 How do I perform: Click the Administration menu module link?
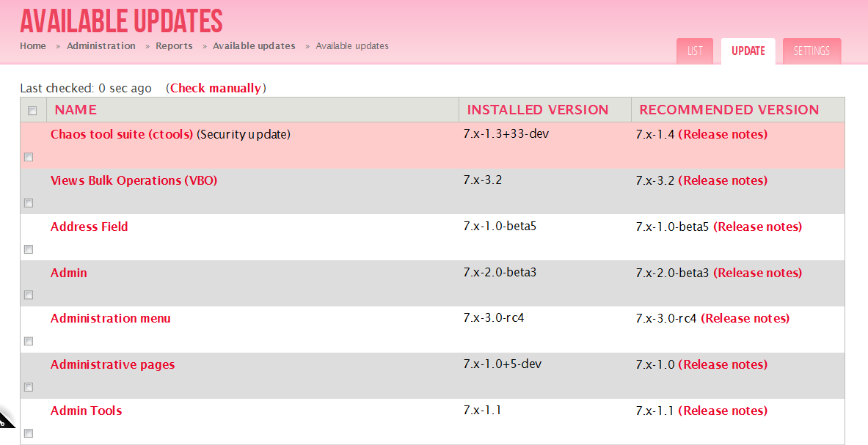click(x=111, y=318)
